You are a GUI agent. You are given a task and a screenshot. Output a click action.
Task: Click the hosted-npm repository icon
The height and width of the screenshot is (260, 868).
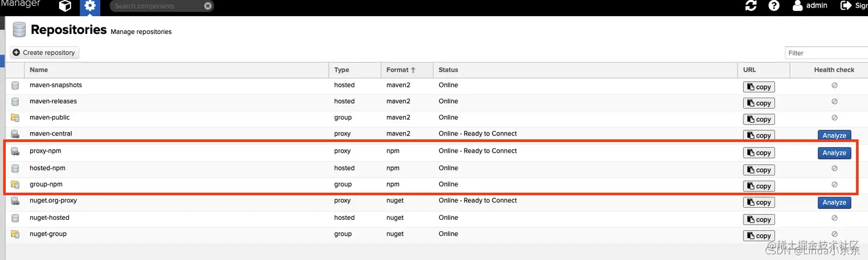(15, 168)
